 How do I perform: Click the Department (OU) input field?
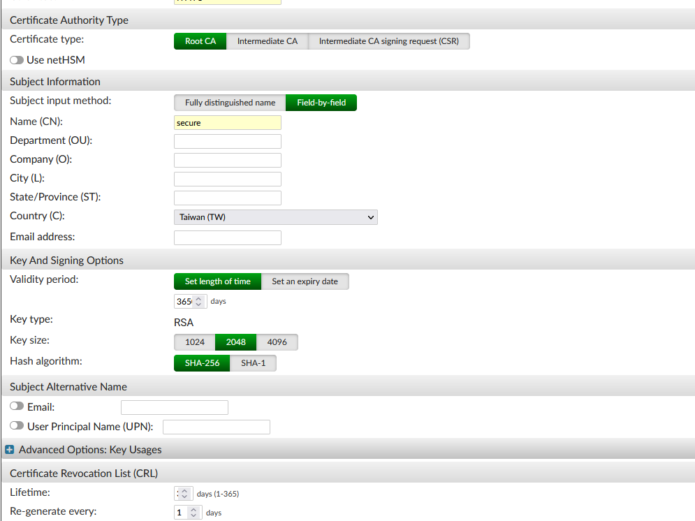[x=227, y=141]
